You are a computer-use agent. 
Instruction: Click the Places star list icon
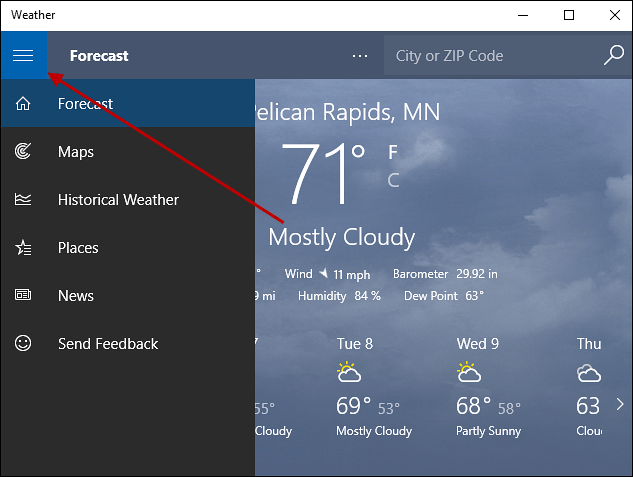23,247
